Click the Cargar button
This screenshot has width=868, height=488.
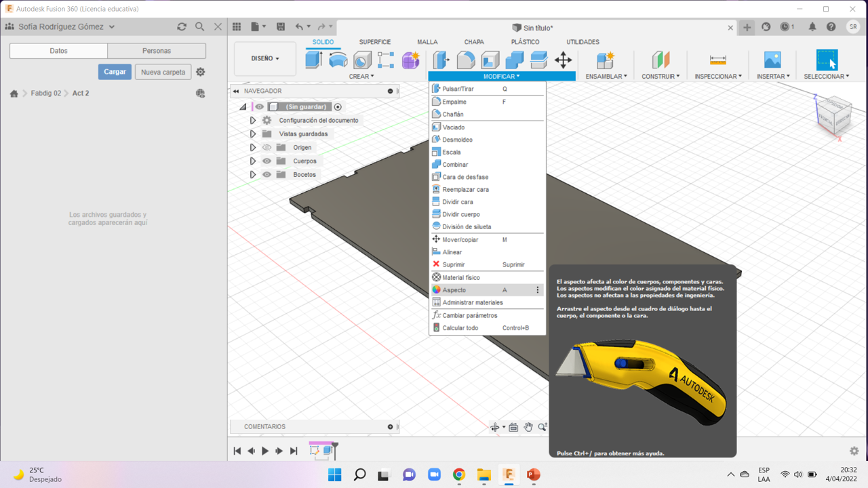point(115,72)
